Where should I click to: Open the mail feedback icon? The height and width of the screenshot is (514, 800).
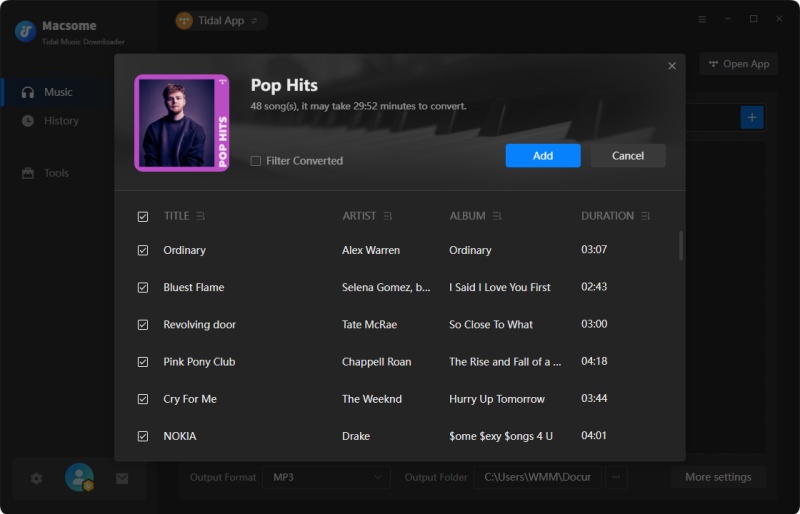[x=122, y=478]
